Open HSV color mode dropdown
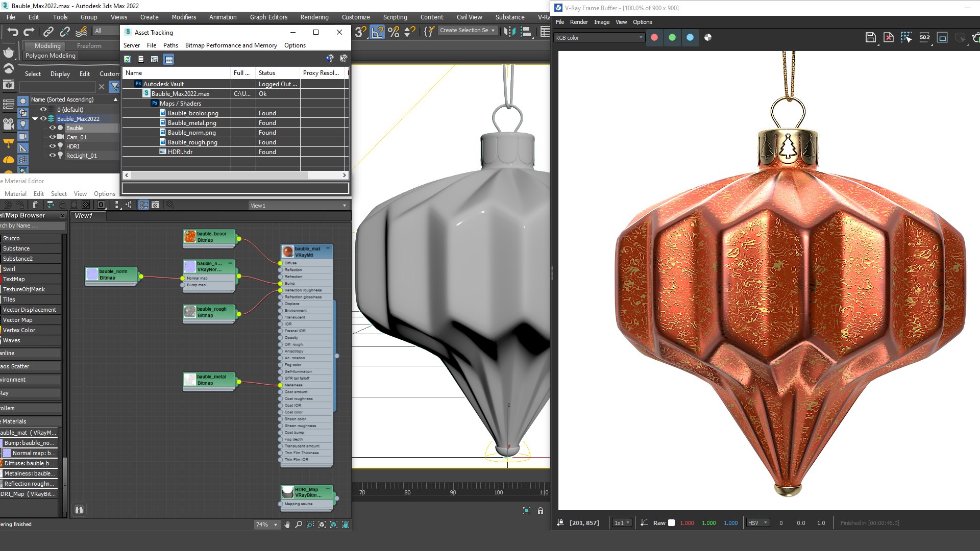The width and height of the screenshot is (980, 551). [x=758, y=523]
